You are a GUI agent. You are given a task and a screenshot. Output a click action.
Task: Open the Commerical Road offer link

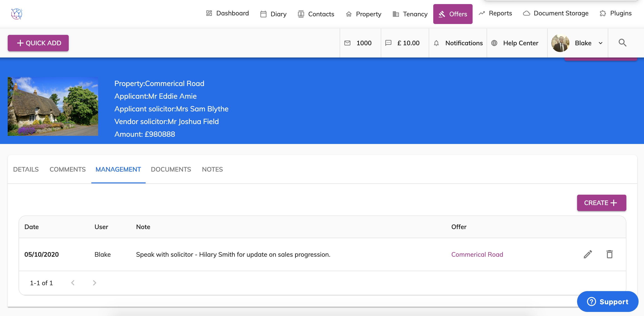tap(477, 254)
